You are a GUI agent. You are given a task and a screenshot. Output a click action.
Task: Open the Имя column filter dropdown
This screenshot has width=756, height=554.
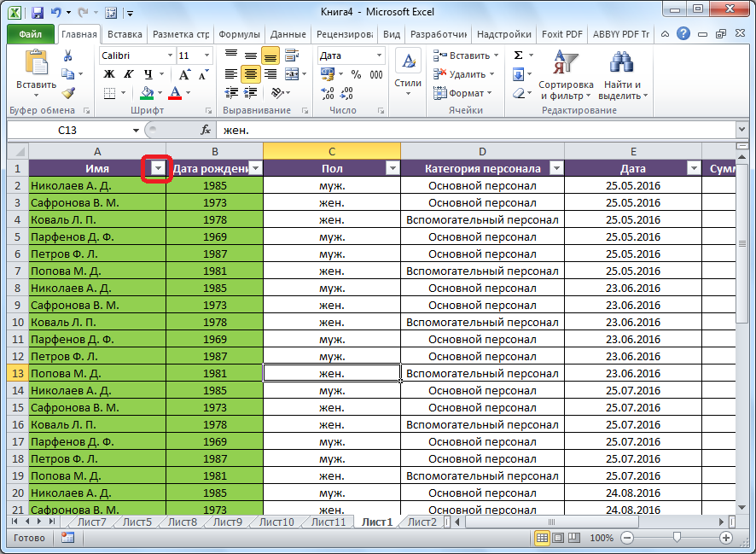(157, 168)
